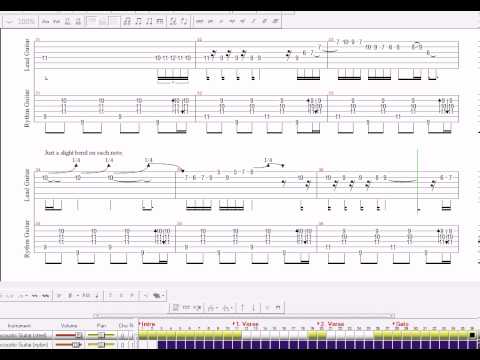Click the third beamed-notes icon in top toolbar
480x360 pixels.
point(149,21)
